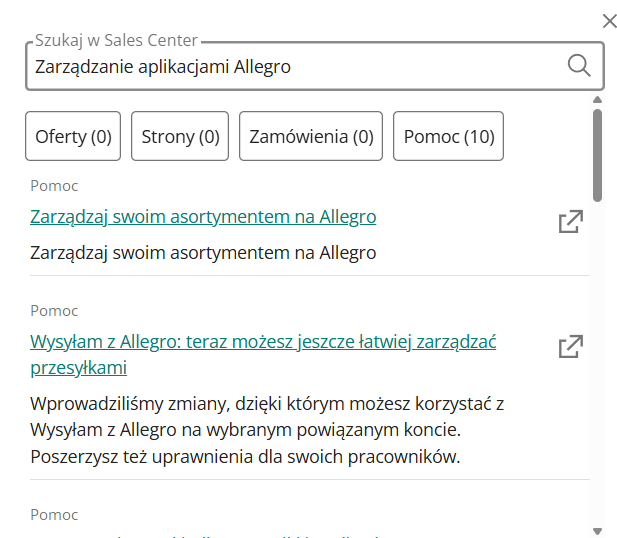Click the scrollbar down arrow
This screenshot has width=617, height=538.
[597, 530]
